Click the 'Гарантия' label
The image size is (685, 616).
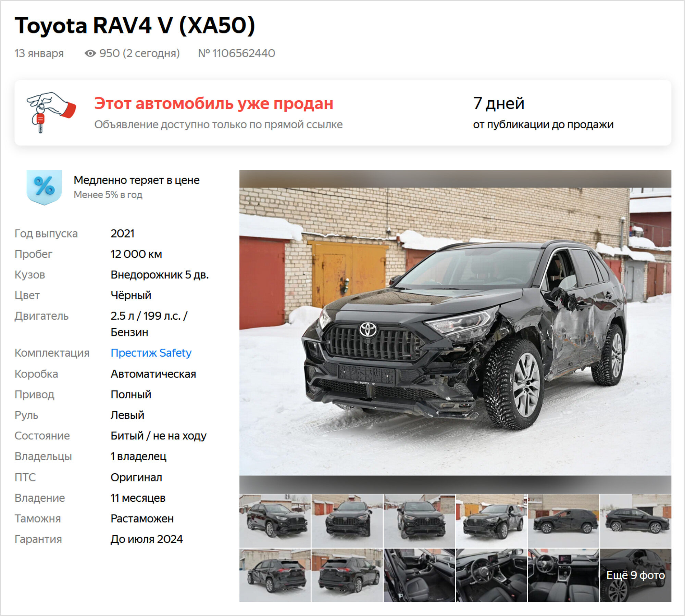(x=38, y=539)
